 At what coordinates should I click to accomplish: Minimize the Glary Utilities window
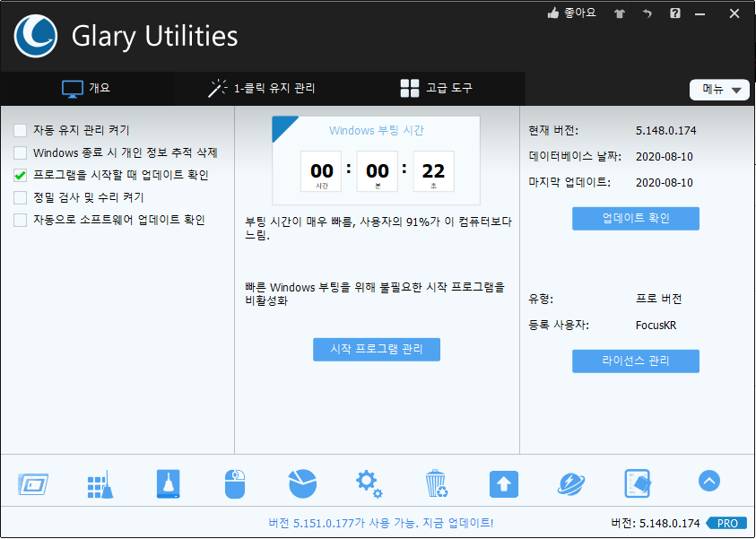[x=700, y=13]
